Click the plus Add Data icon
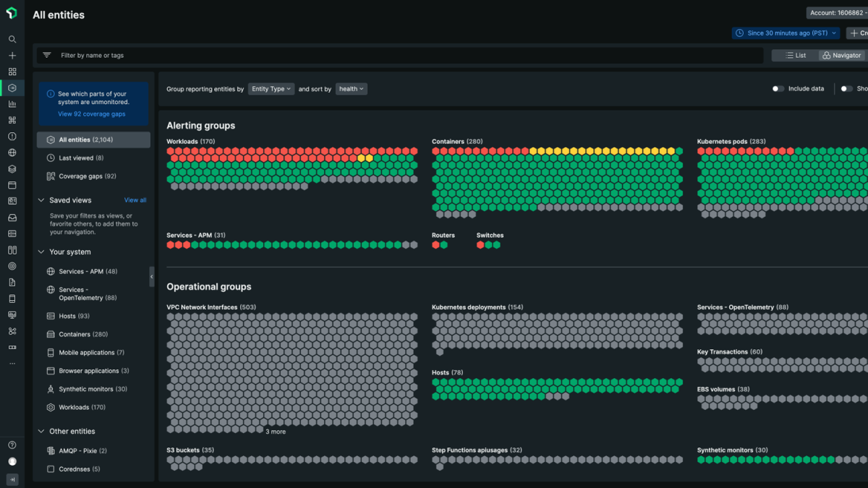This screenshot has width=868, height=488. coord(12,56)
